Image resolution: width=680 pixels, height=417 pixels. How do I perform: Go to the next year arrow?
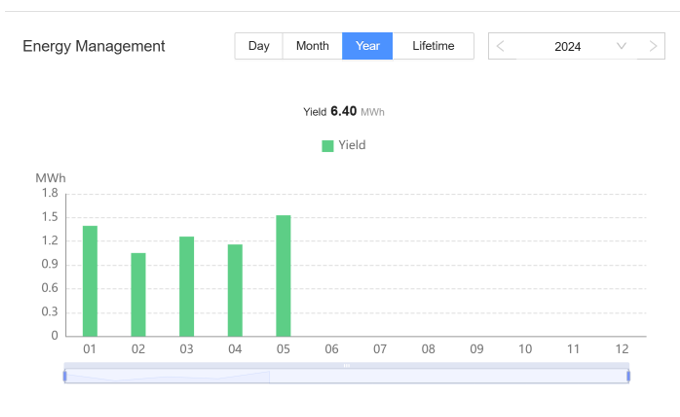(653, 46)
